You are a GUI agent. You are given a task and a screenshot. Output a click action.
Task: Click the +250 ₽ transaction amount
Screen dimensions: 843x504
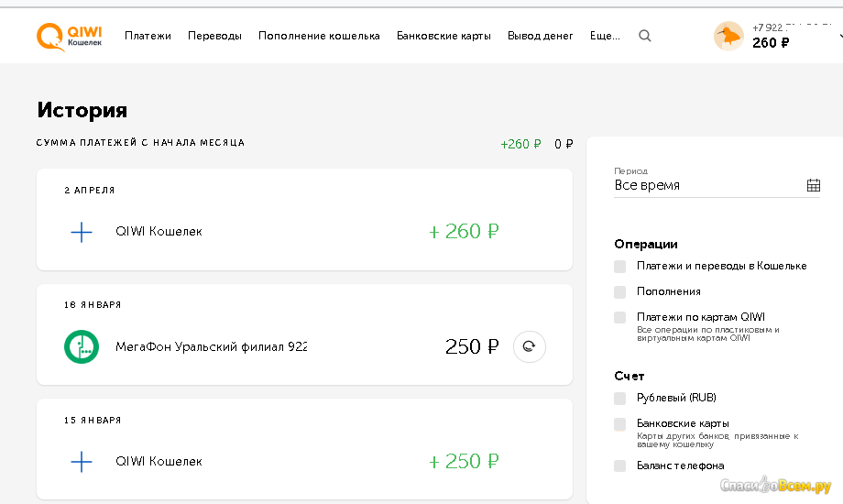(x=464, y=461)
